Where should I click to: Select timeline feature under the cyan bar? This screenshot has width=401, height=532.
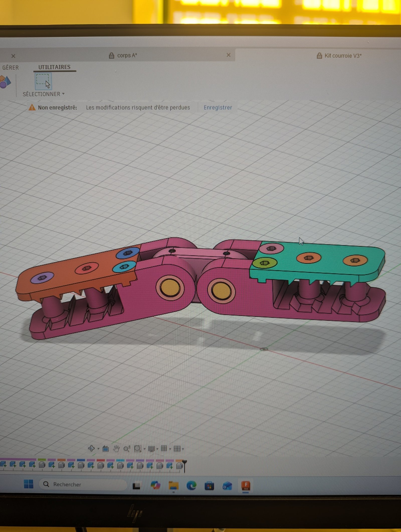(x=120, y=465)
